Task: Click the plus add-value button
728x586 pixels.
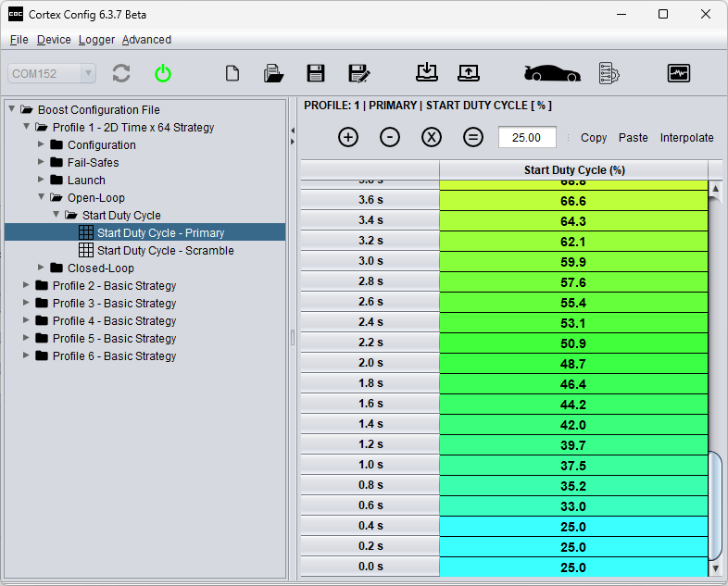Action: [348, 137]
